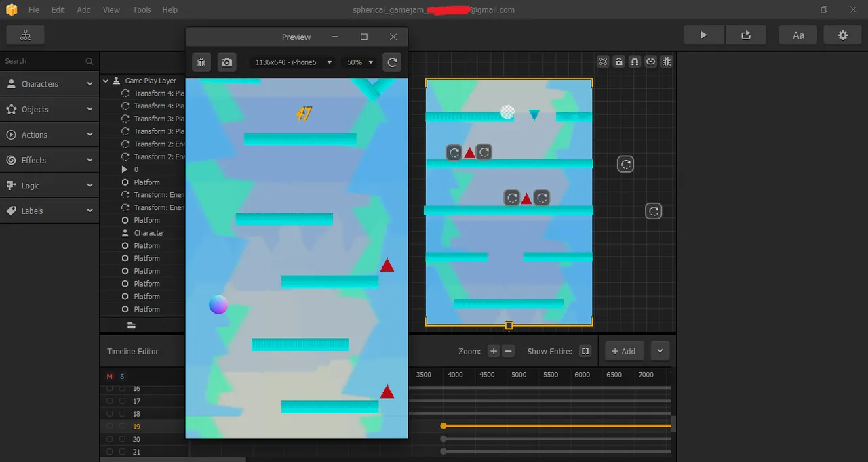868x462 pixels.
Task: Click the keyframe dot on track 20
Action: pos(443,439)
